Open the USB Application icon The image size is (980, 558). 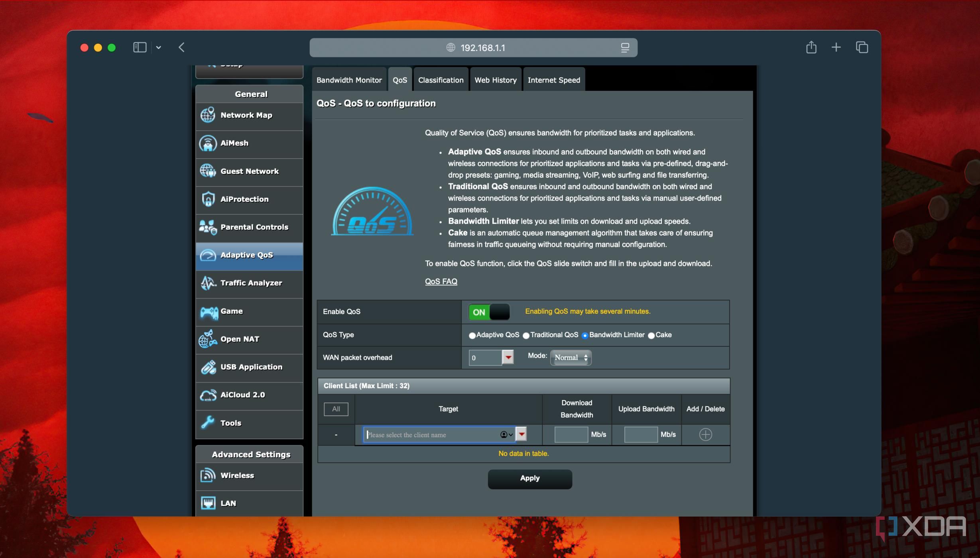pyautogui.click(x=208, y=367)
